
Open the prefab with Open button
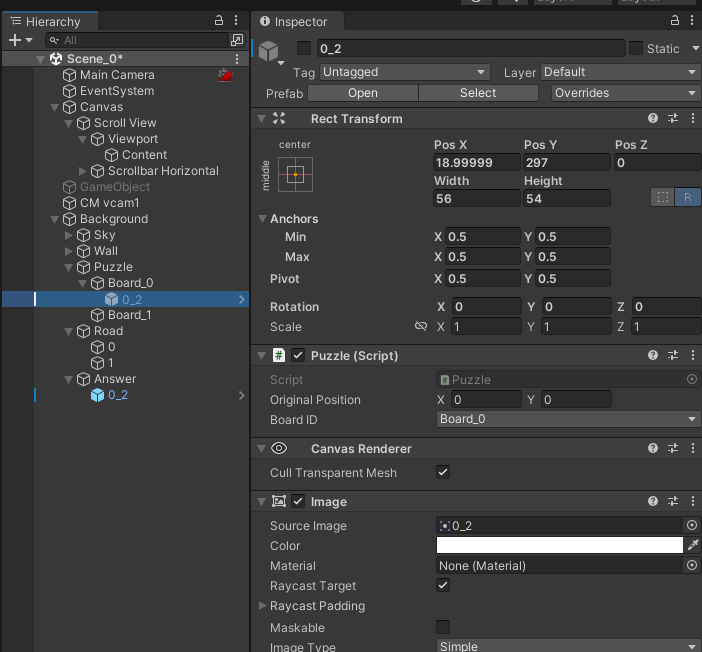(x=363, y=93)
